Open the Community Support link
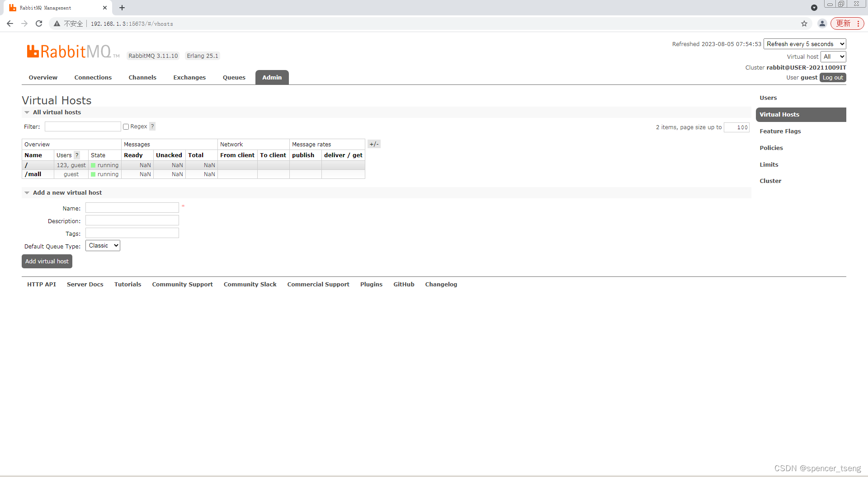The width and height of the screenshot is (868, 477). pos(182,284)
